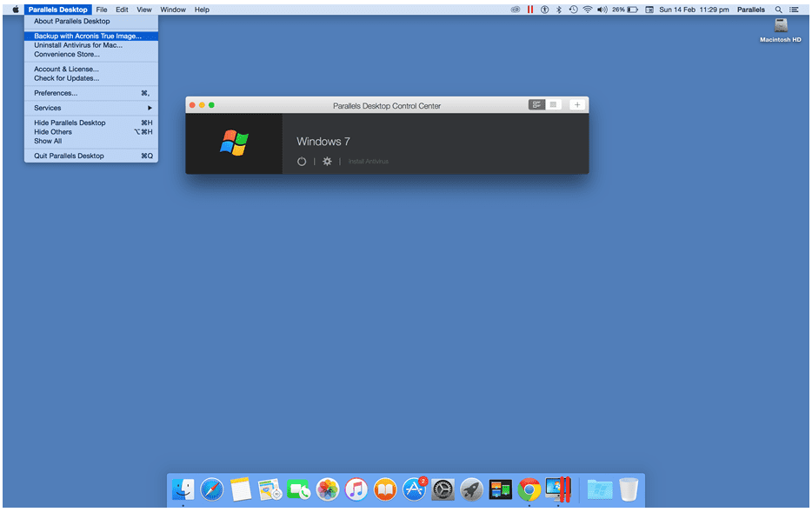The width and height of the screenshot is (812, 512).
Task: Open Parallels Desktop Preferences
Action: coord(91,93)
